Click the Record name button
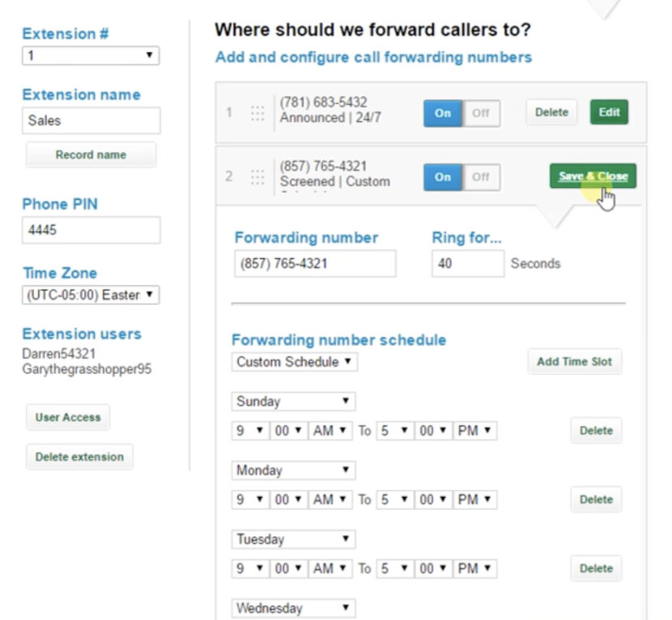The image size is (672, 620). pyautogui.click(x=90, y=155)
